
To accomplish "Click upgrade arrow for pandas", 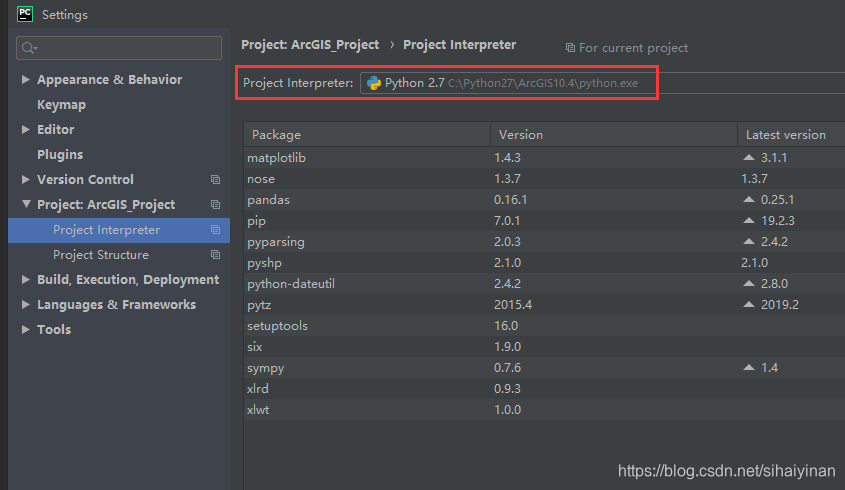I will (749, 199).
